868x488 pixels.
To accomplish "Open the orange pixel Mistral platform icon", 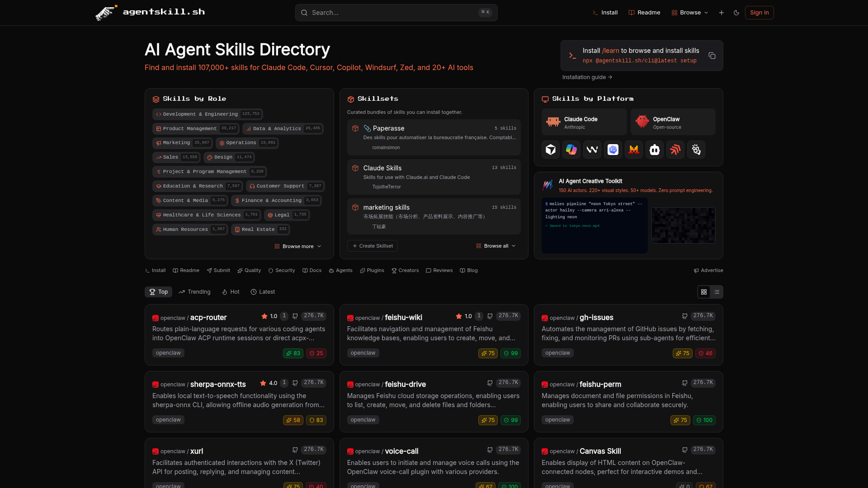I will 633,150.
